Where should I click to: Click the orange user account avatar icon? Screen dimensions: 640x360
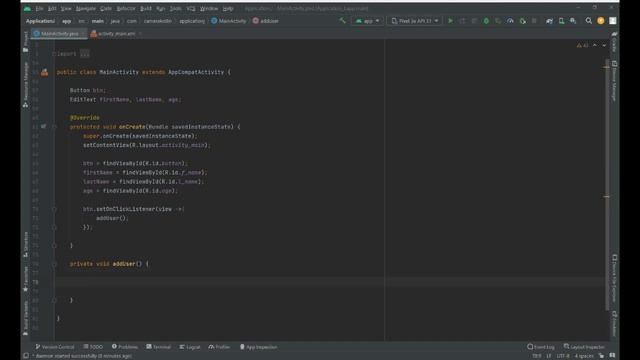pos(600,21)
